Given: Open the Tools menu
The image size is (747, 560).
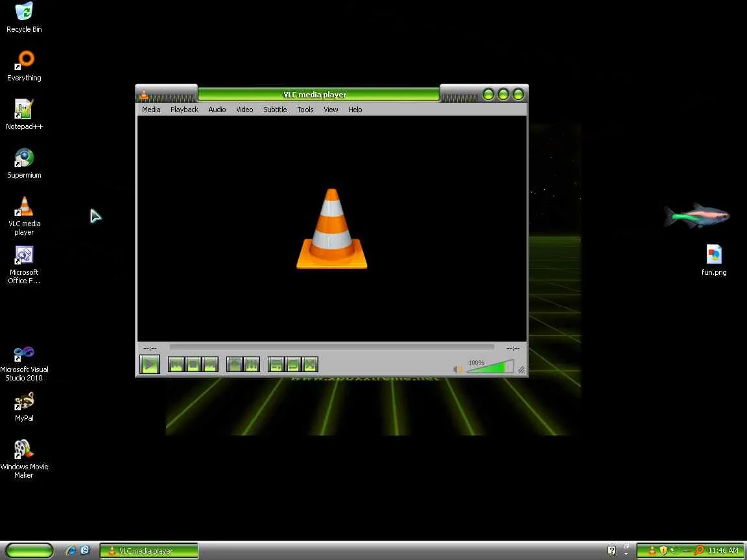Looking at the screenshot, I should [x=305, y=110].
